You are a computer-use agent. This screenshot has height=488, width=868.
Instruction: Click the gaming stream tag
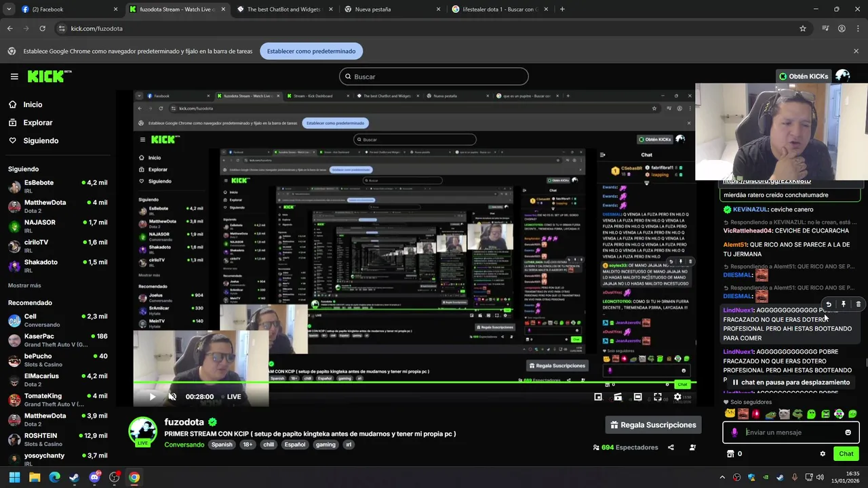325,445
